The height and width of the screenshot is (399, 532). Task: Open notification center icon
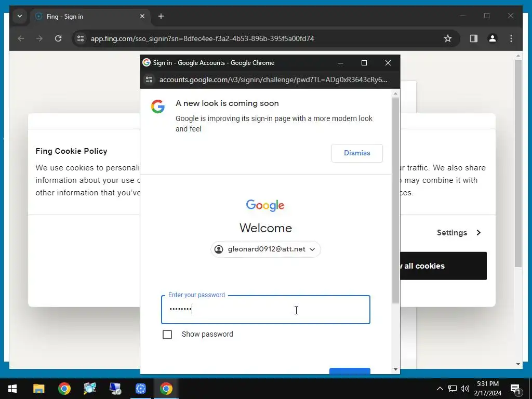(x=515, y=389)
